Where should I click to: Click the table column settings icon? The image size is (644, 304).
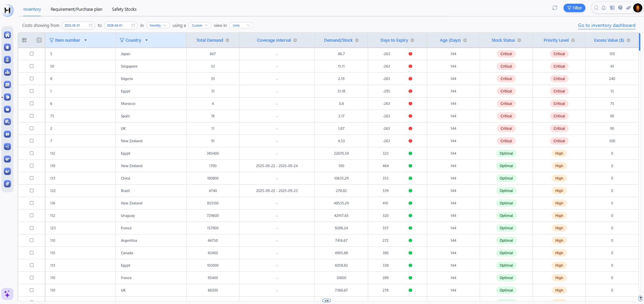[25, 40]
